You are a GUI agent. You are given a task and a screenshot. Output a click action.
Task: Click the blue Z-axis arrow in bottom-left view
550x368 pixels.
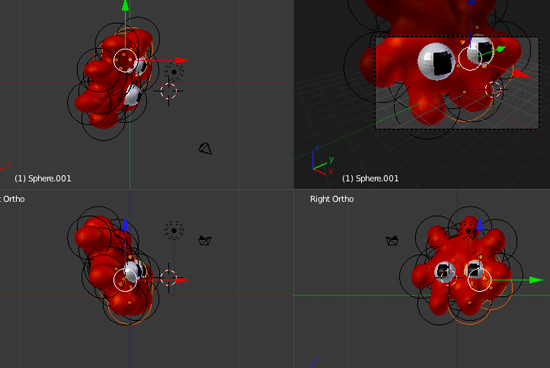[x=125, y=224]
